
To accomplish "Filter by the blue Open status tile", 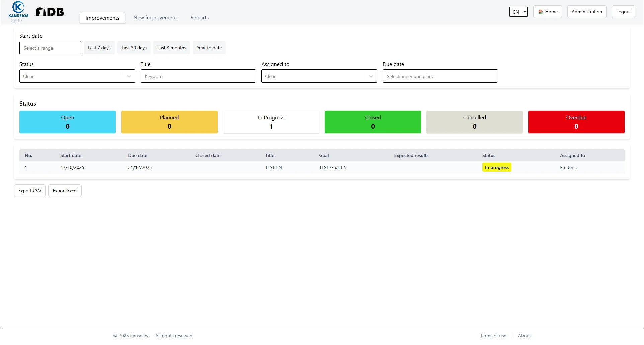I will click(68, 122).
